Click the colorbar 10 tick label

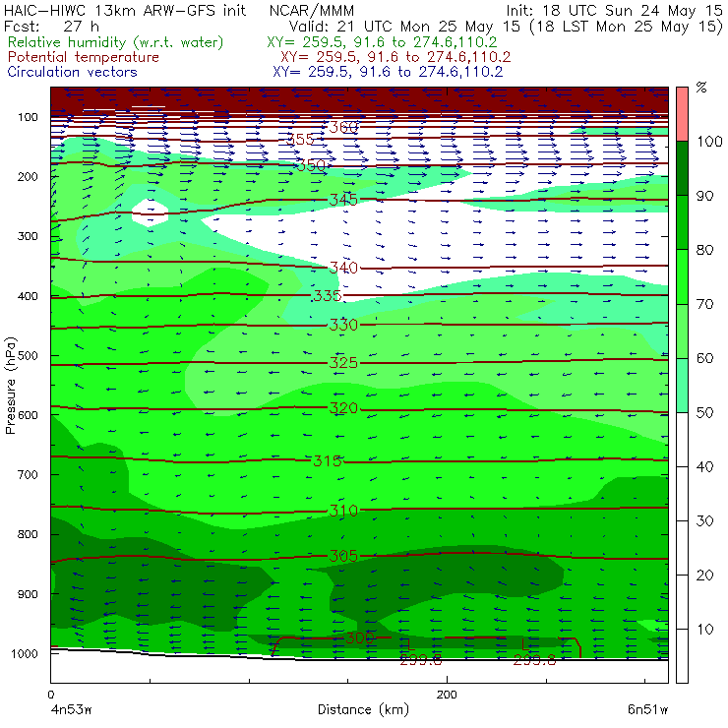(704, 629)
